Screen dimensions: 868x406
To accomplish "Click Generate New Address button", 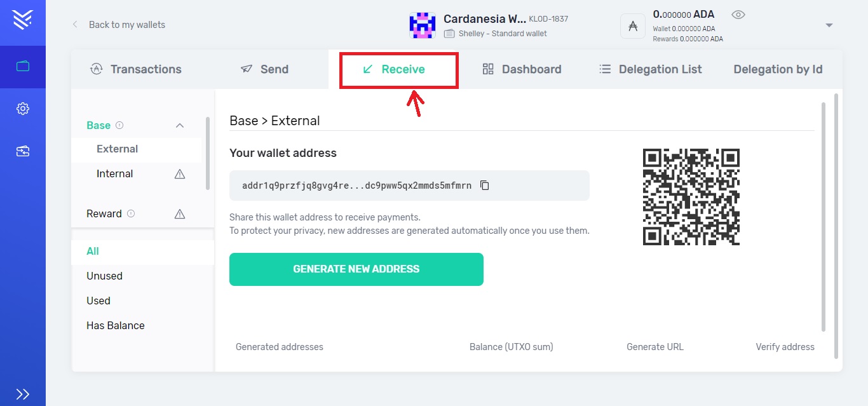I will click(x=356, y=269).
